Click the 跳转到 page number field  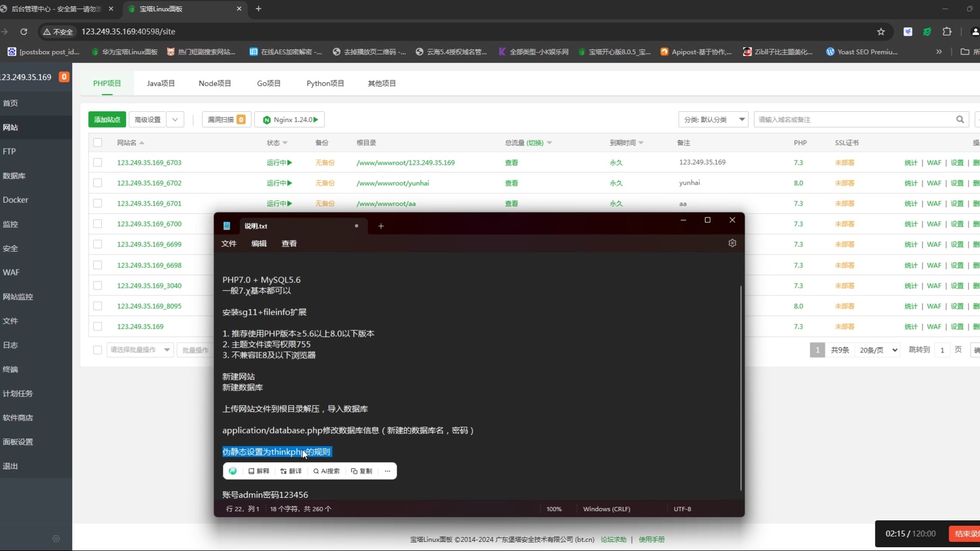coord(942,350)
